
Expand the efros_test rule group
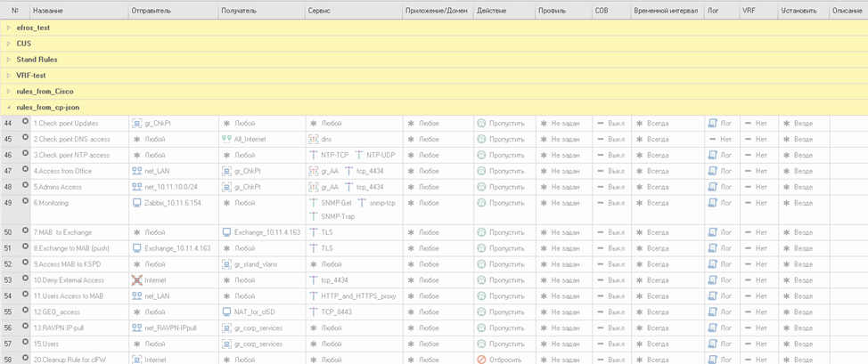(9, 28)
